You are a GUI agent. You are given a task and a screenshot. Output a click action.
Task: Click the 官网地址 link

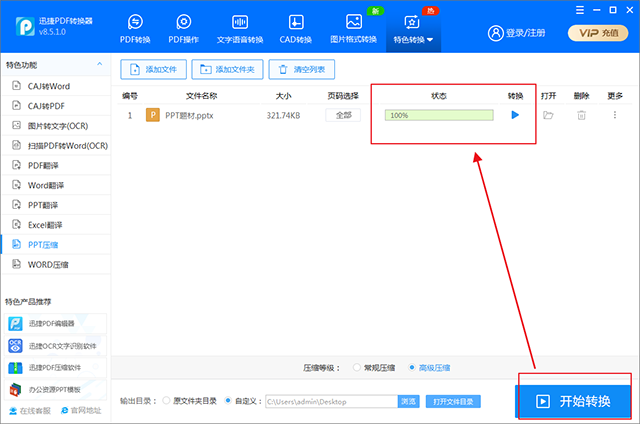point(81,411)
